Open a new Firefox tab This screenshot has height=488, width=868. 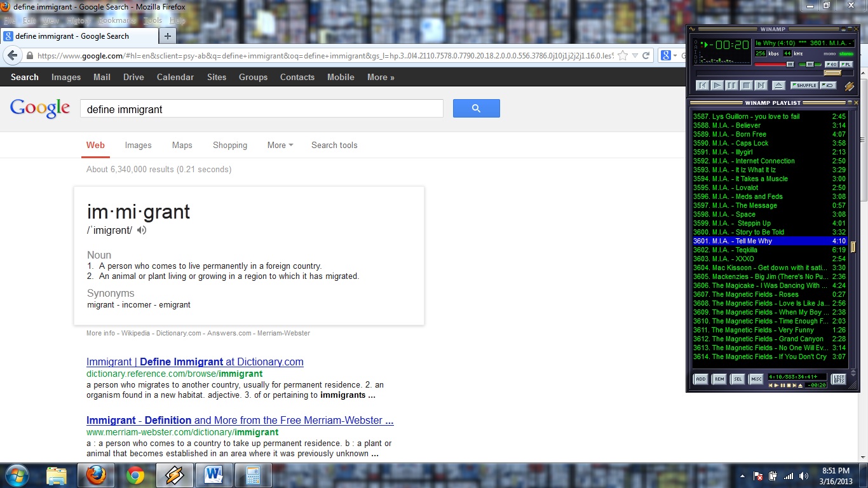pos(168,36)
